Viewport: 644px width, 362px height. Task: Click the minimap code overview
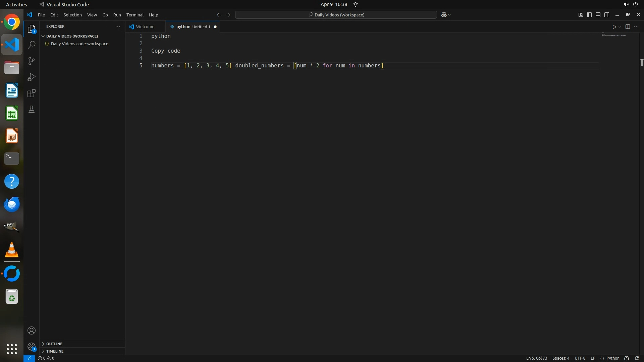coord(614,35)
